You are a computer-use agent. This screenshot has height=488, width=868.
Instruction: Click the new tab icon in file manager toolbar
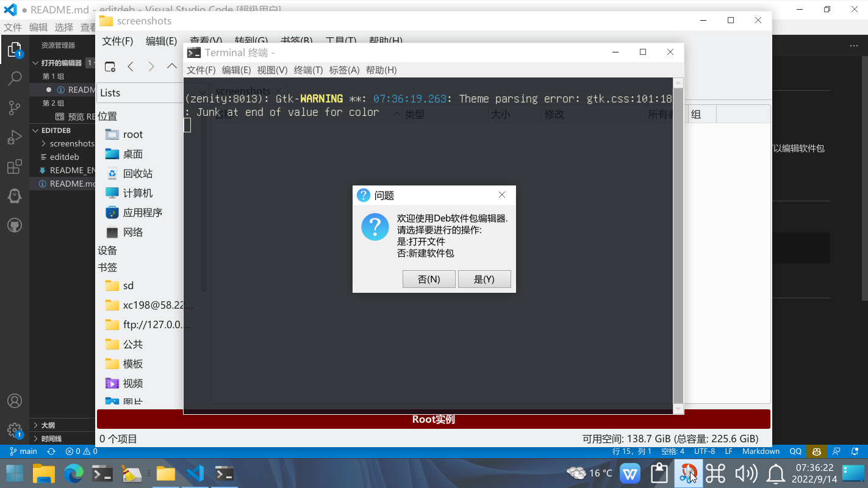point(110,66)
